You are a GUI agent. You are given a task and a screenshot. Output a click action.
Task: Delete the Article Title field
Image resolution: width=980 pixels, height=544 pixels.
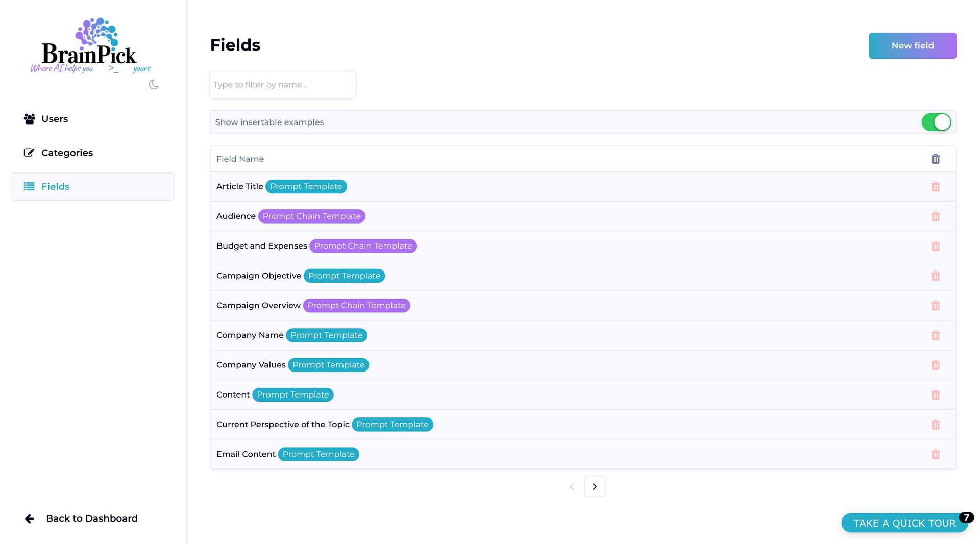935,187
